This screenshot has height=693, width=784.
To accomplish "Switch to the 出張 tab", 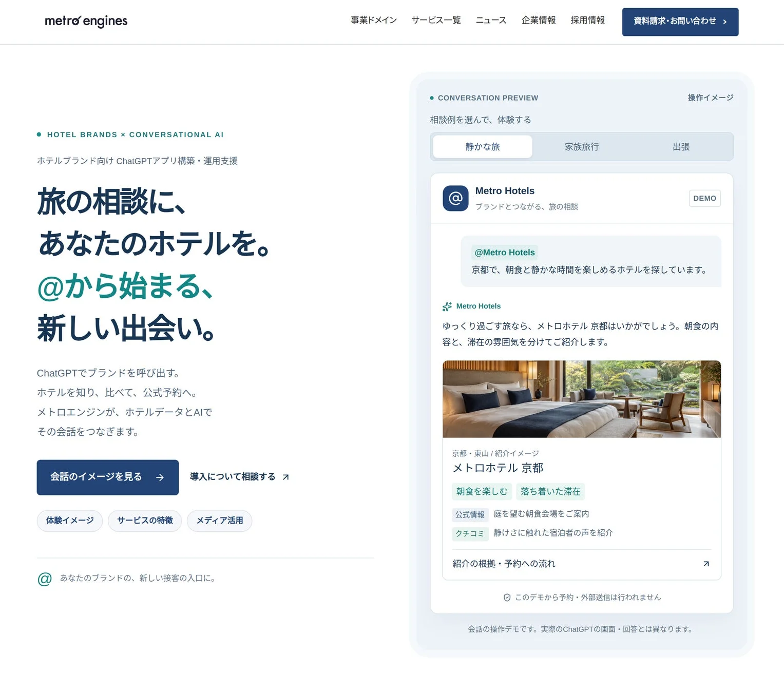I will (681, 147).
